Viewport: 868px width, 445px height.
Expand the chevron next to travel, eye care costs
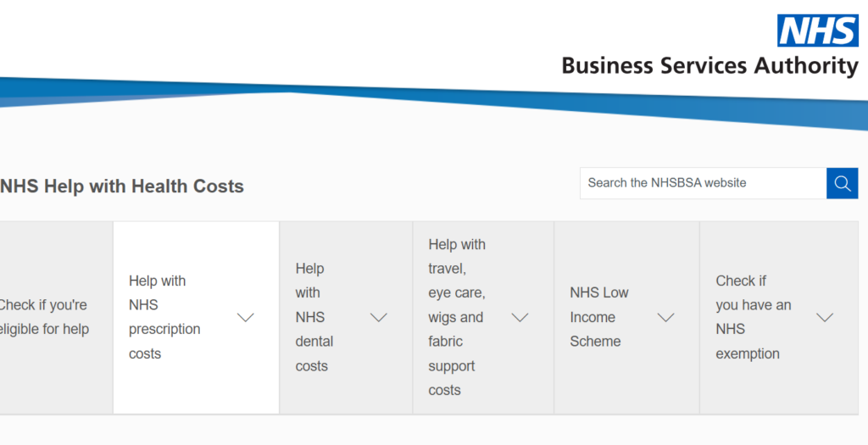click(520, 317)
